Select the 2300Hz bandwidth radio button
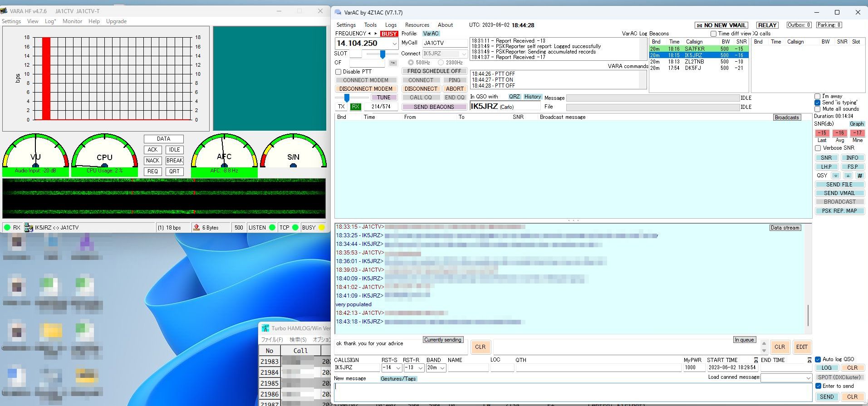Image resolution: width=868 pixels, height=406 pixels. (x=441, y=63)
